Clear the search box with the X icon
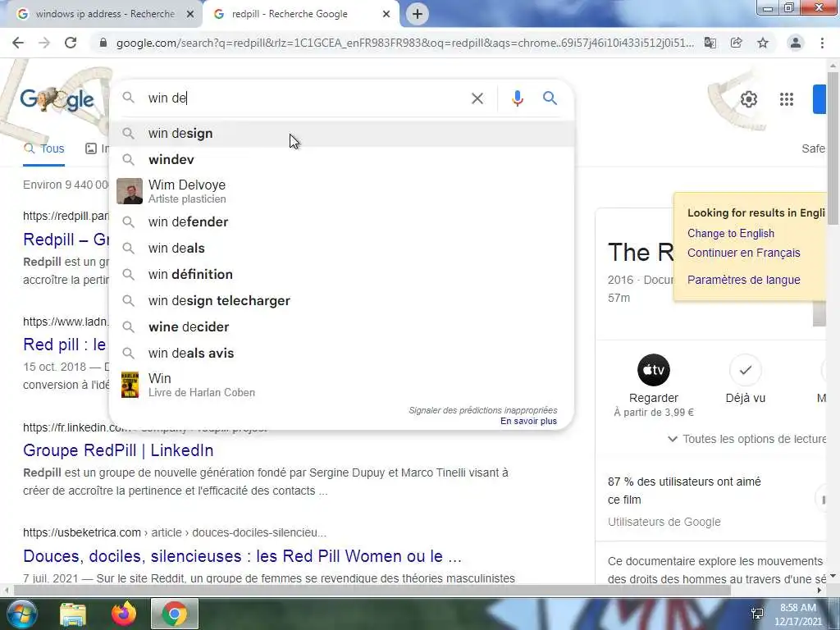This screenshot has height=630, width=840. (477, 98)
